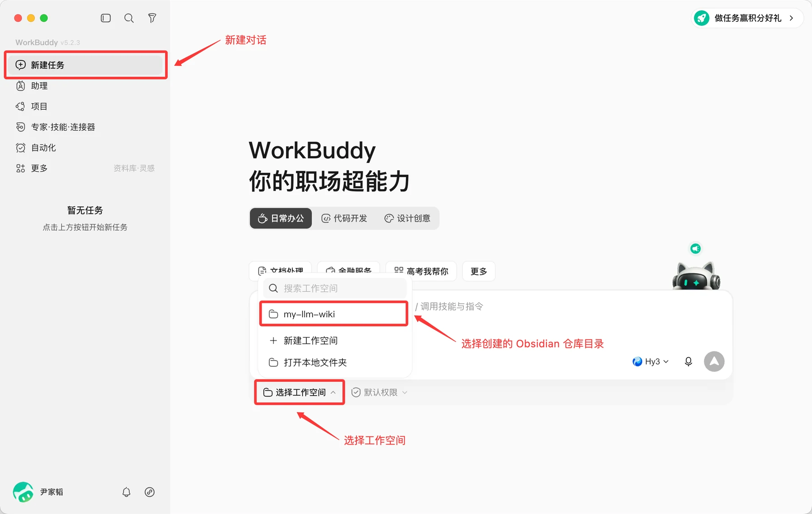The height and width of the screenshot is (514, 812).
Task: Click the 资料库·灵感 label
Action: 134,168
